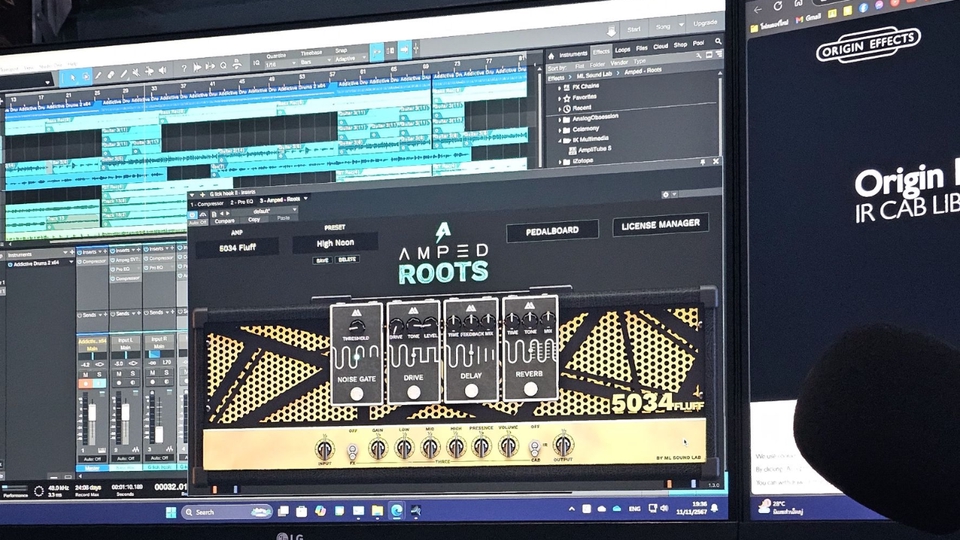Click the amp OUTPUT knob
960x540 pixels.
point(563,444)
